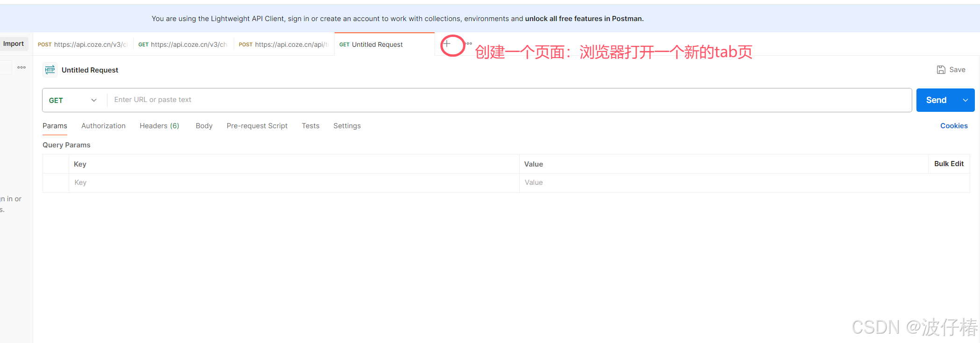Screen dimensions: 980x343
Task: Click the Lightweight API Client banner message
Action: click(397, 19)
